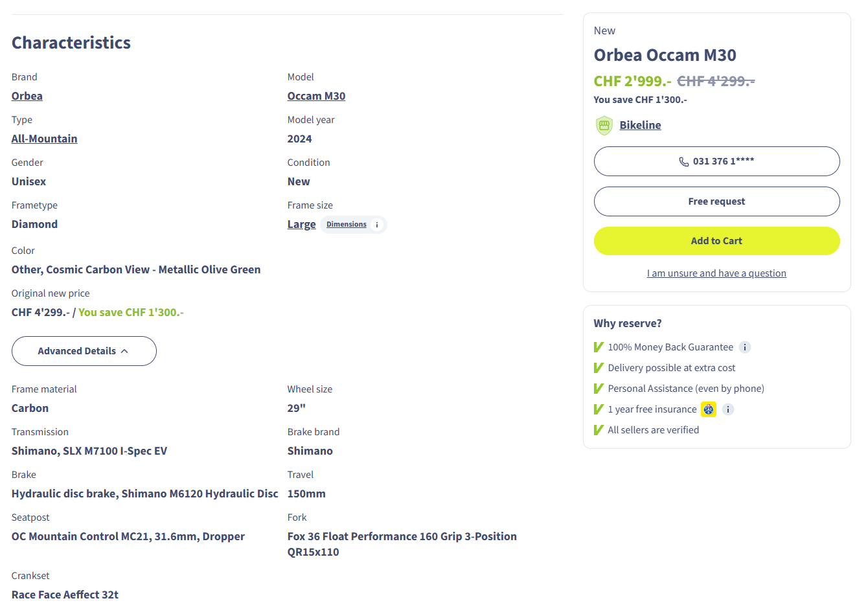Click the yellow insurance logo badge
This screenshot has height=614, width=868.
[709, 409]
